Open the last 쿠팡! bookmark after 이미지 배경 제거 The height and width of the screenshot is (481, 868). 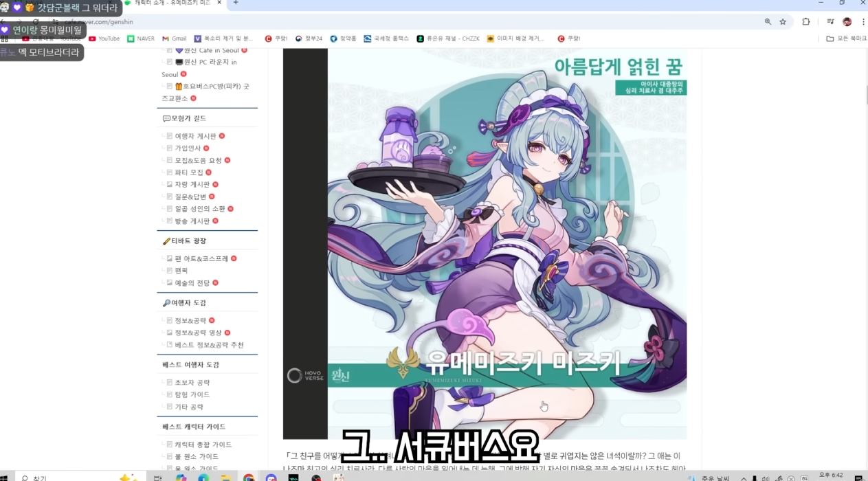coord(569,38)
